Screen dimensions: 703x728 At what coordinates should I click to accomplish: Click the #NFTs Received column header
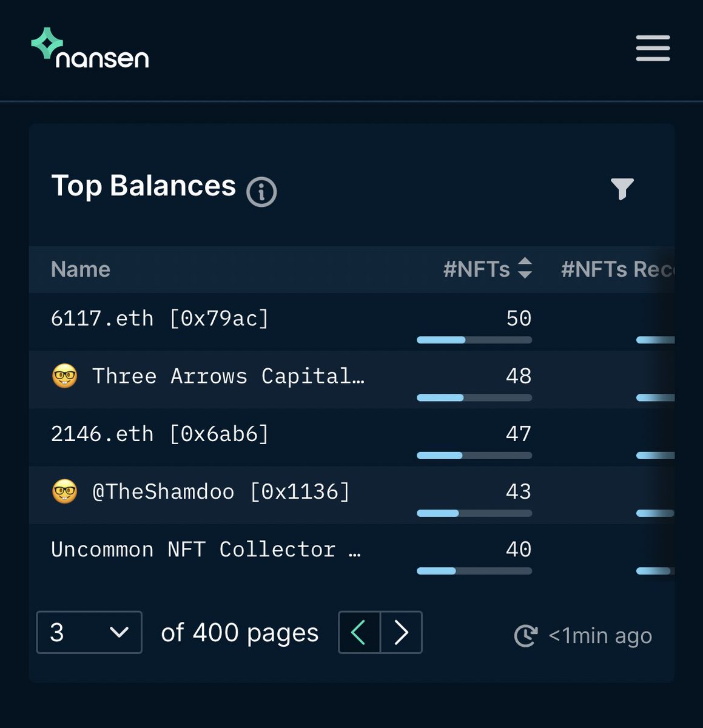pyautogui.click(x=617, y=269)
